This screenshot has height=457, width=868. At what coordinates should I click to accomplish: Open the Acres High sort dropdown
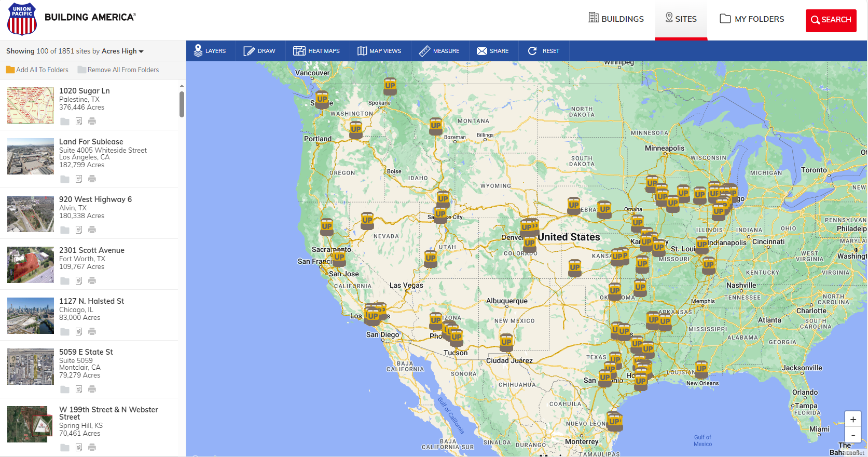coord(122,51)
